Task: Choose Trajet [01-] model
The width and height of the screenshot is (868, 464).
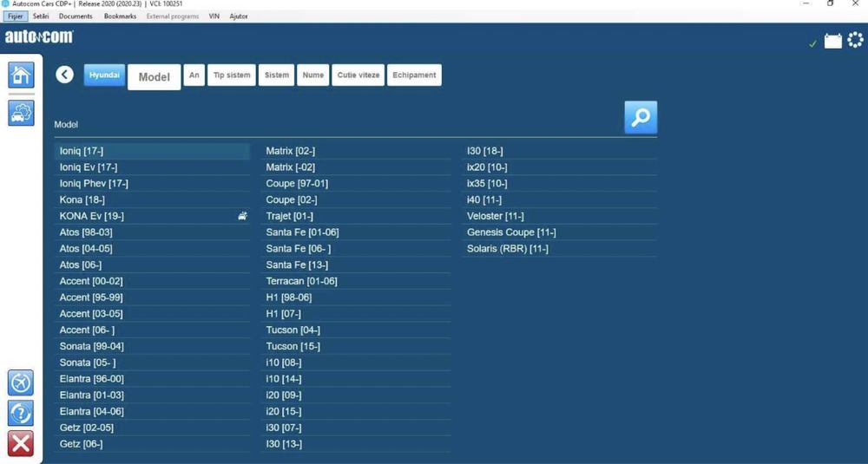Action: pos(356,216)
